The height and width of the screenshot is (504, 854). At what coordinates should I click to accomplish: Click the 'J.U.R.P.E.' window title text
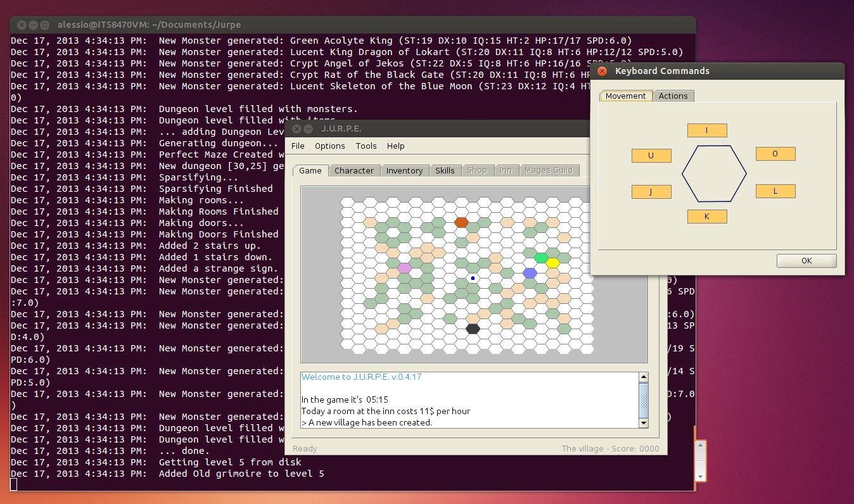341,129
